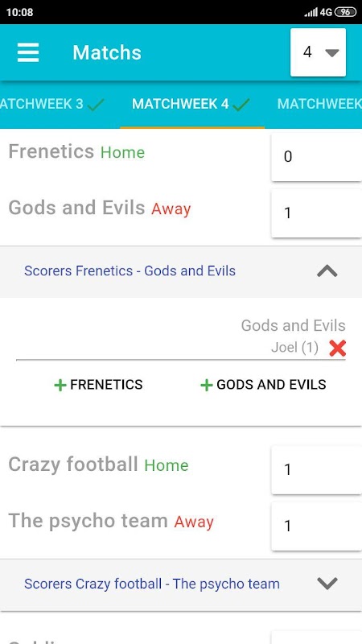This screenshot has height=644, width=362.
Task: Add a scorer for FRENETICS
Action: coord(98,385)
